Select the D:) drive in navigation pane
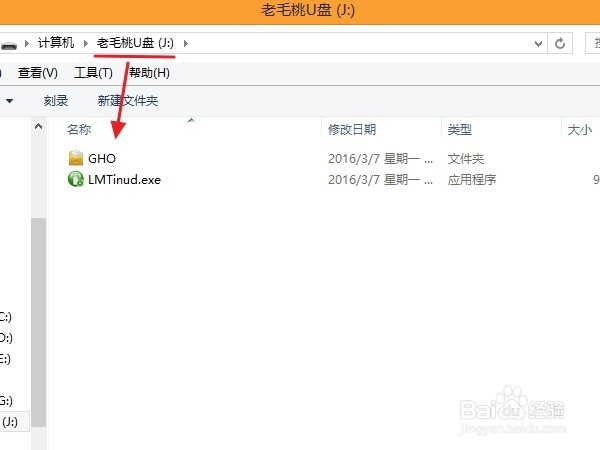The image size is (600, 450). click(x=6, y=338)
